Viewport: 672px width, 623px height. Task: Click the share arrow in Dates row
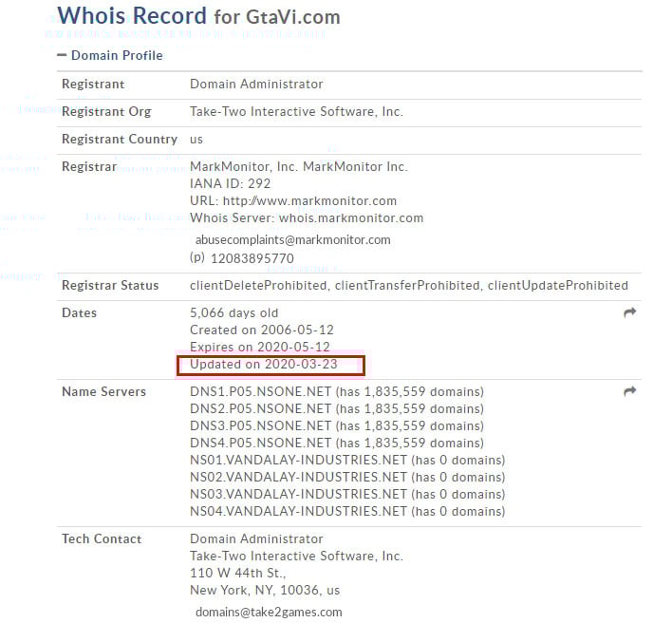coord(629,312)
